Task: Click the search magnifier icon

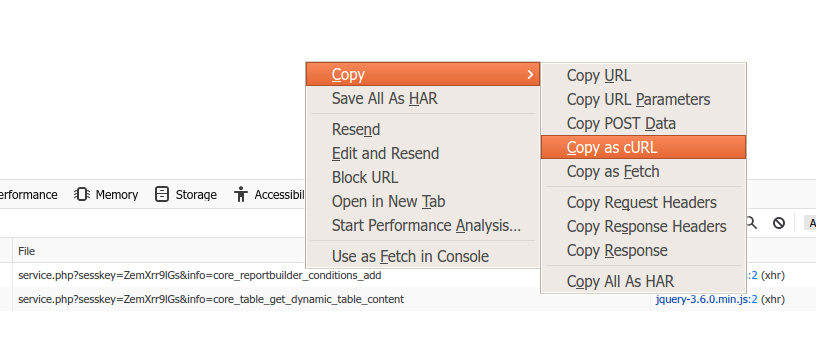Action: click(x=751, y=223)
